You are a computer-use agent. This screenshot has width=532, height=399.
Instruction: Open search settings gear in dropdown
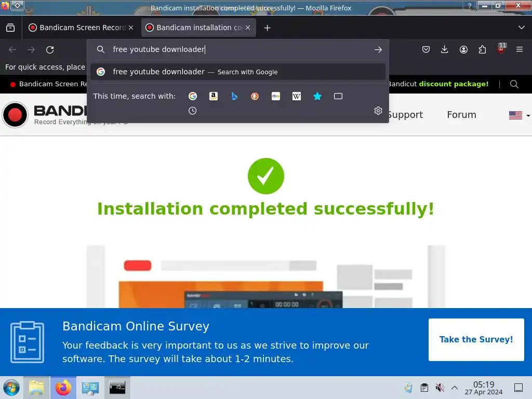coord(378,111)
